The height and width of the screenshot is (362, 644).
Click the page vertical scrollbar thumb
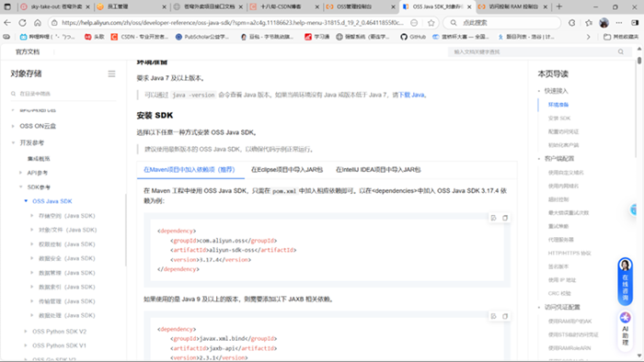pyautogui.click(x=639, y=61)
